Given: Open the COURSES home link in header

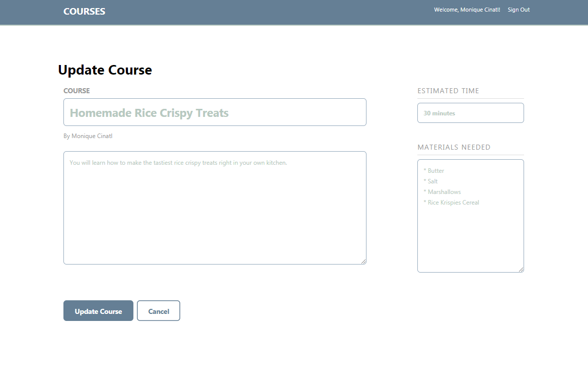Looking at the screenshot, I should pos(84,11).
